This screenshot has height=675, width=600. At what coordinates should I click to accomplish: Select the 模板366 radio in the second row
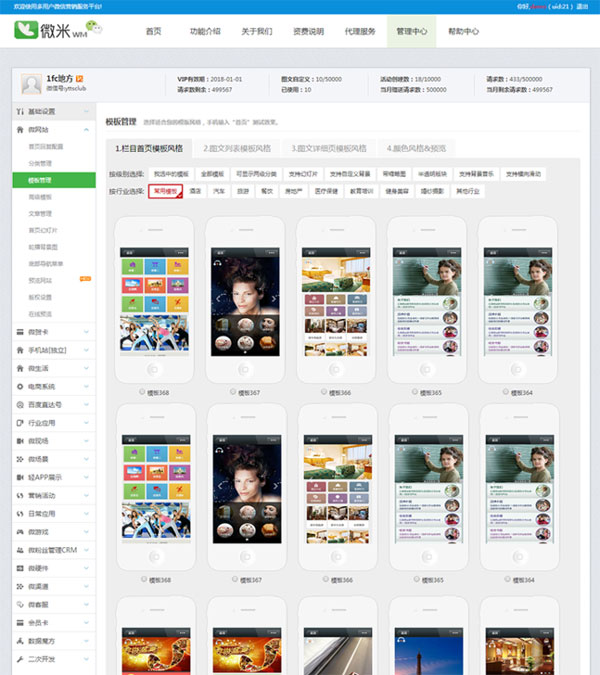click(325, 579)
